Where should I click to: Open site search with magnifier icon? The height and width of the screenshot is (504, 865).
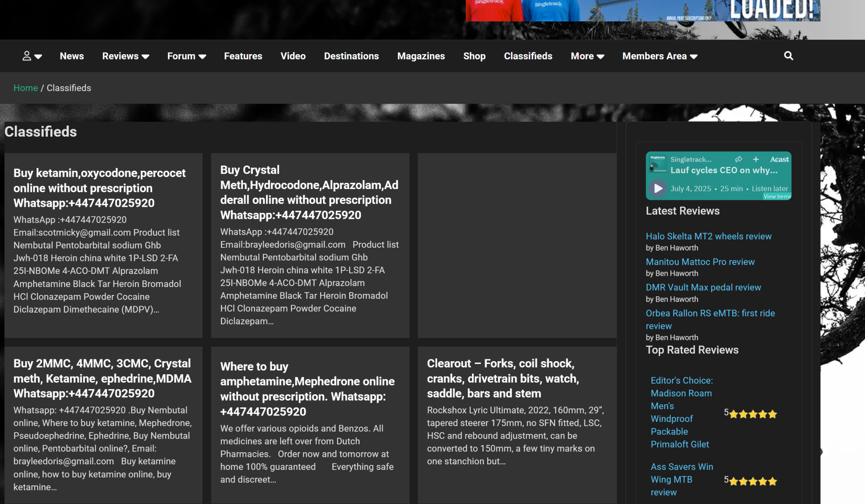pyautogui.click(x=788, y=56)
